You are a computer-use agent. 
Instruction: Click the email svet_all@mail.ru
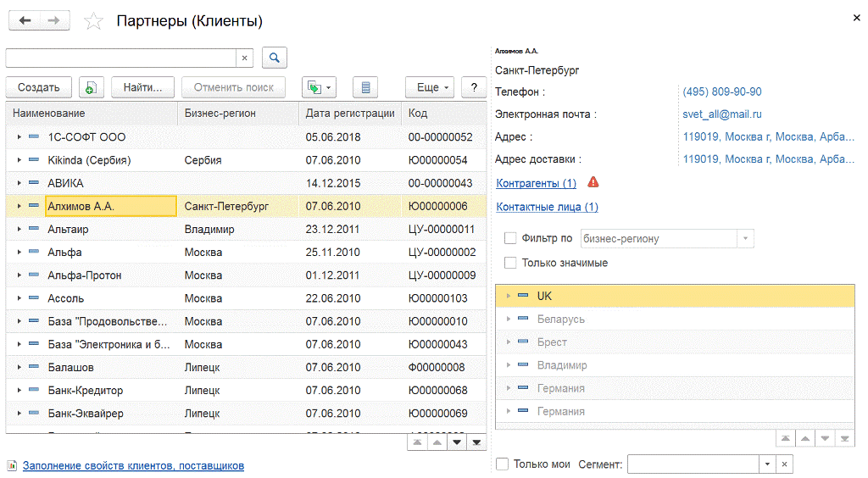click(x=721, y=114)
